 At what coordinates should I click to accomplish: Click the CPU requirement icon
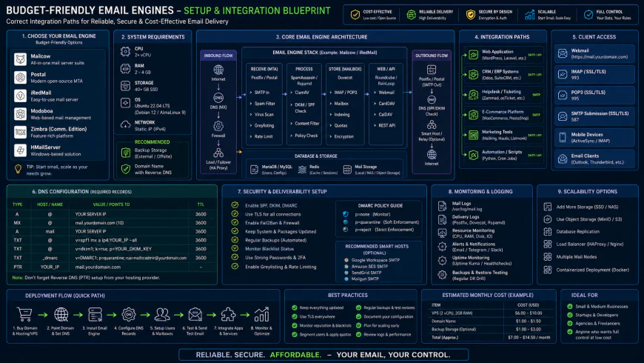point(125,51)
